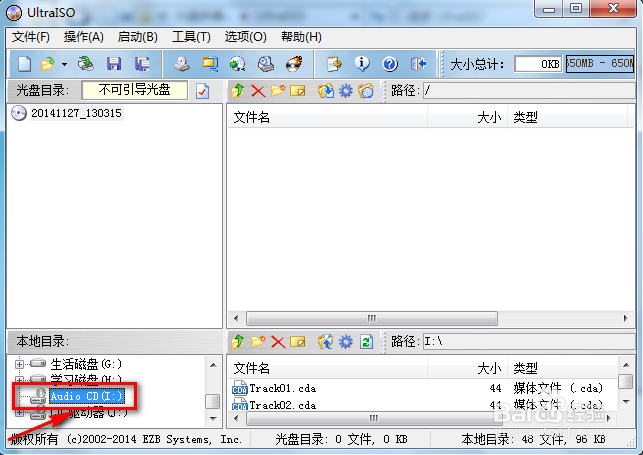Click the disc pane path field
Viewport: 643px width, 455px height.
tap(529, 90)
